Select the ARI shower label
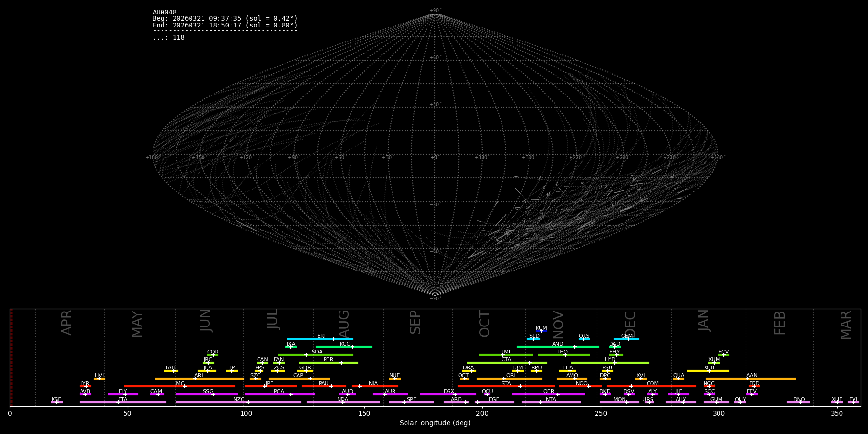The image size is (868, 434). pyautogui.click(x=199, y=376)
